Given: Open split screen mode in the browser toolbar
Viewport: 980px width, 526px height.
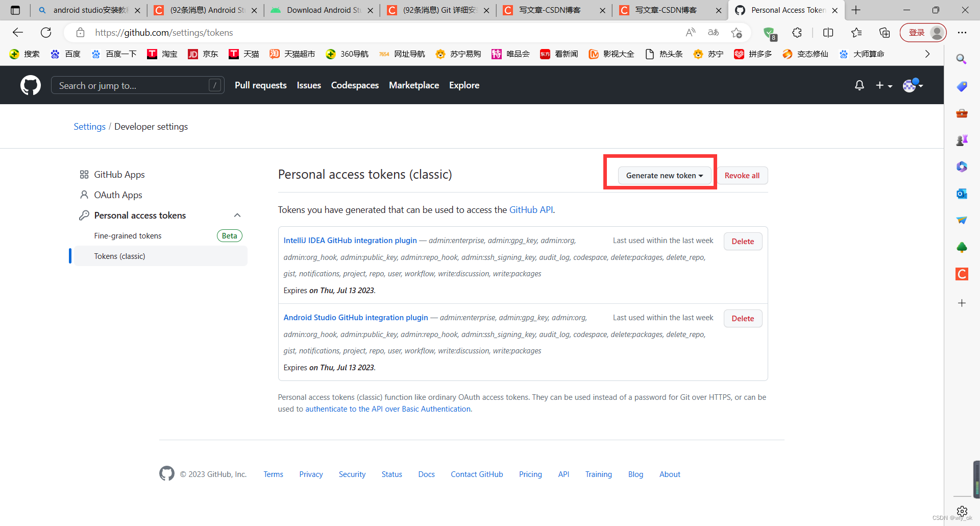Looking at the screenshot, I should point(828,32).
